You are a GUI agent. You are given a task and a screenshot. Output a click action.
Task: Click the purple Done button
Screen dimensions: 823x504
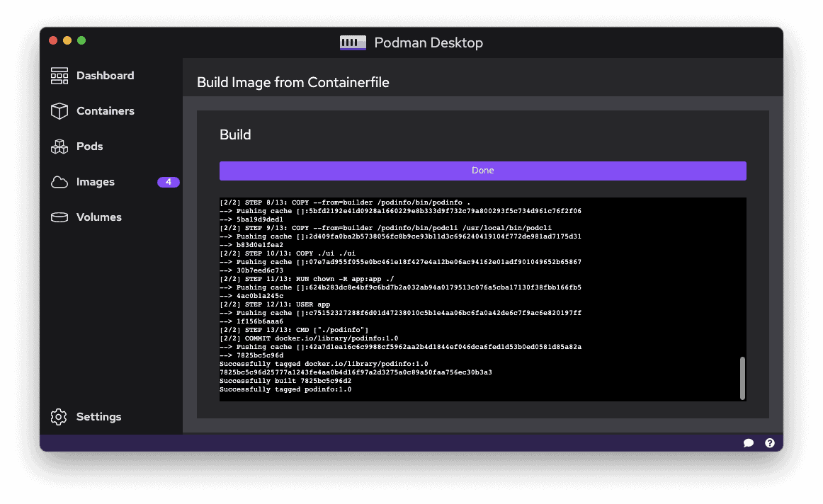click(482, 171)
